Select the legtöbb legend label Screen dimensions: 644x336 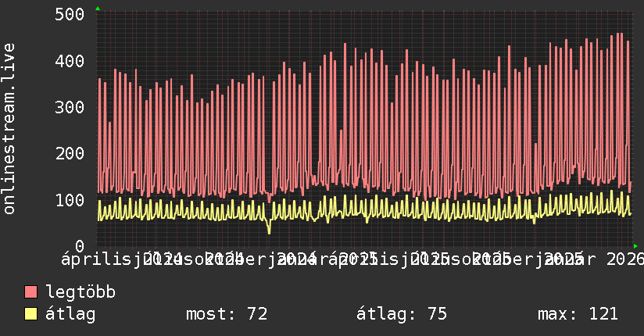[80, 291]
